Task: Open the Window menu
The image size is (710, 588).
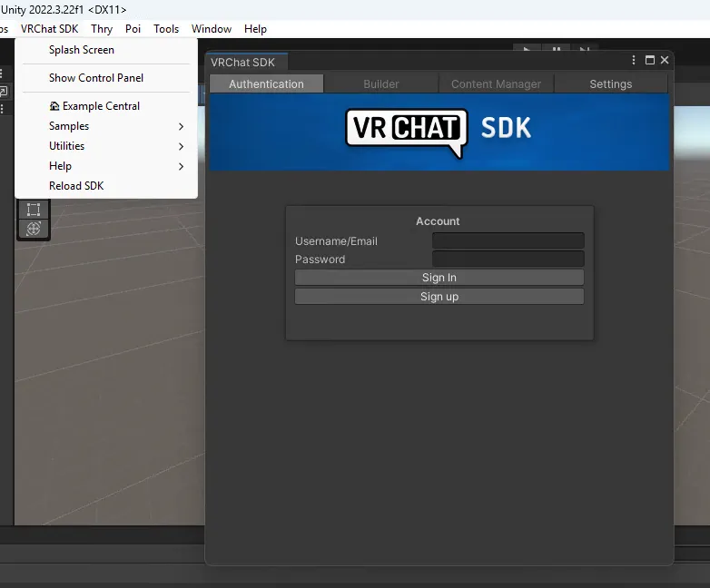Action: (x=212, y=29)
